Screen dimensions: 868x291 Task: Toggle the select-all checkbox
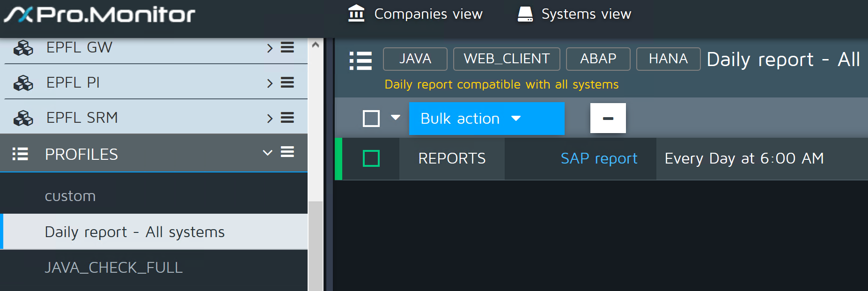pos(371,119)
